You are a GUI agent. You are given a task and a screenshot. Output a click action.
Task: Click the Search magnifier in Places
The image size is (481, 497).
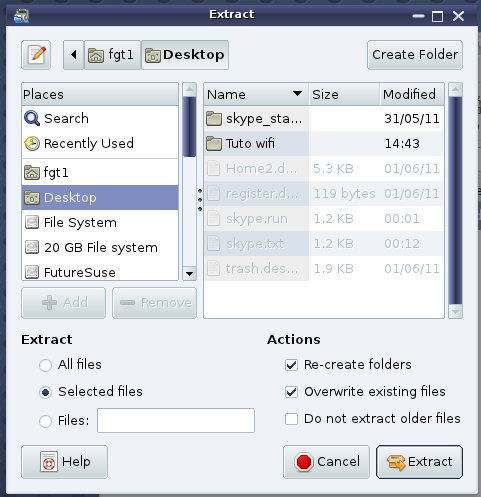(32, 118)
